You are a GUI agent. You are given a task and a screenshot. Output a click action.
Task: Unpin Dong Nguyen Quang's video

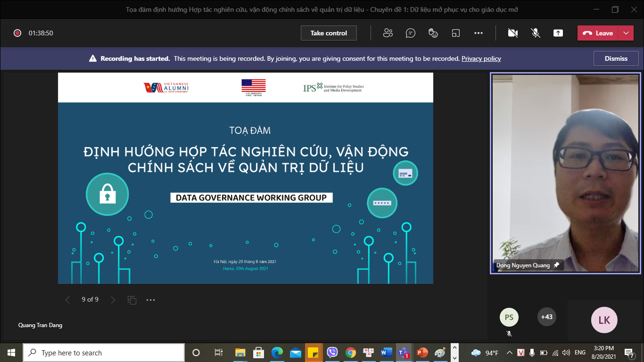pyautogui.click(x=556, y=265)
